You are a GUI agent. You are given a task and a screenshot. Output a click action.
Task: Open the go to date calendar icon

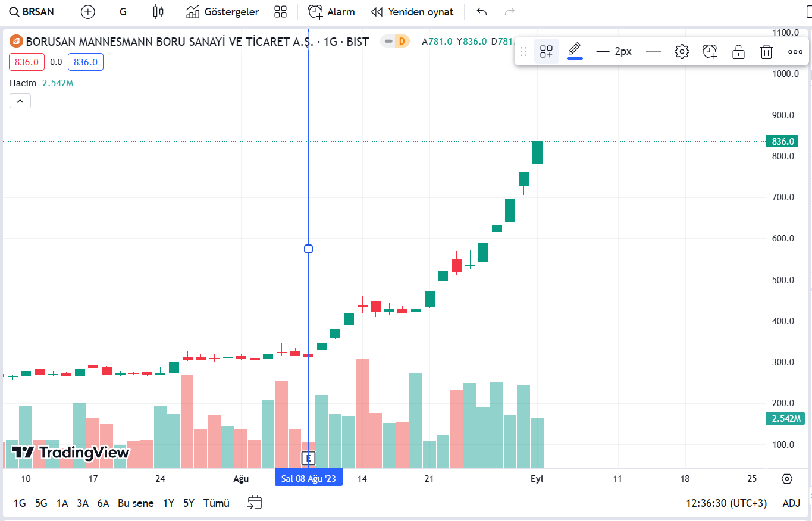(x=255, y=503)
